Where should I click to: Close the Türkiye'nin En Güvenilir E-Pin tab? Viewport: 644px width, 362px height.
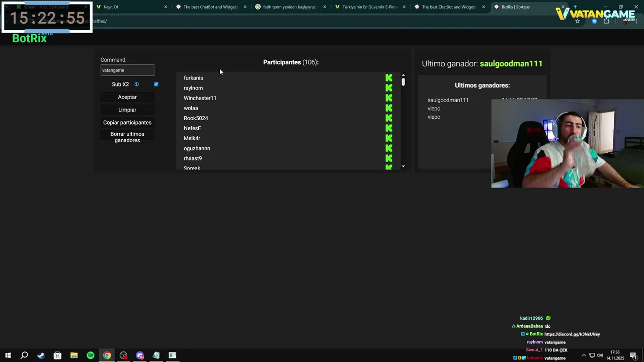tap(404, 7)
